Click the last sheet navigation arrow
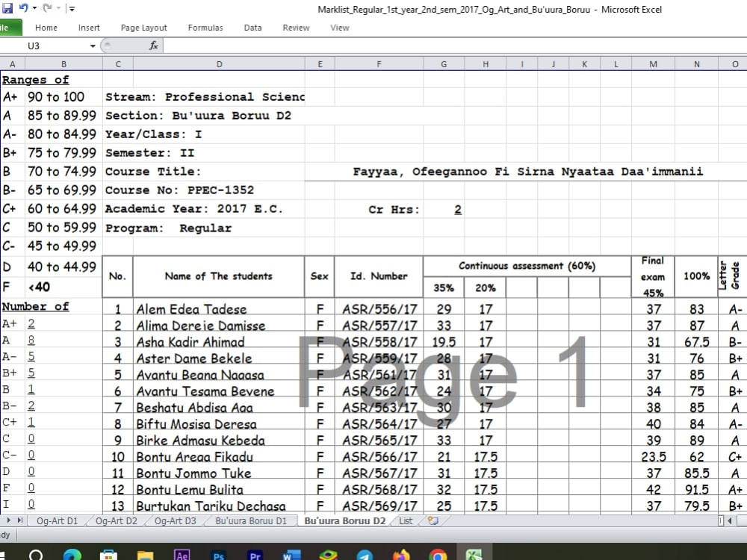The image size is (747, 560). (20, 520)
